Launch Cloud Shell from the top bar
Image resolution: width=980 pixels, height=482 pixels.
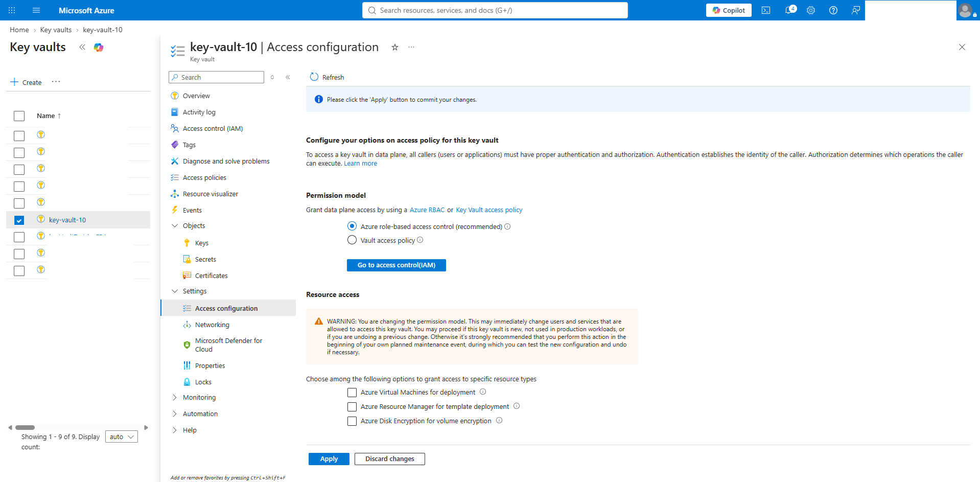tap(766, 10)
